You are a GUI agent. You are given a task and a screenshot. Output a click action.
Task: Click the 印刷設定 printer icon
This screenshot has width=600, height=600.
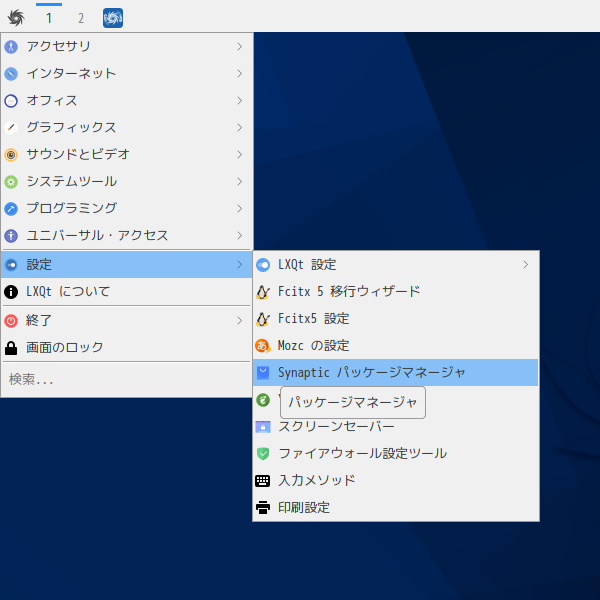pyautogui.click(x=263, y=507)
